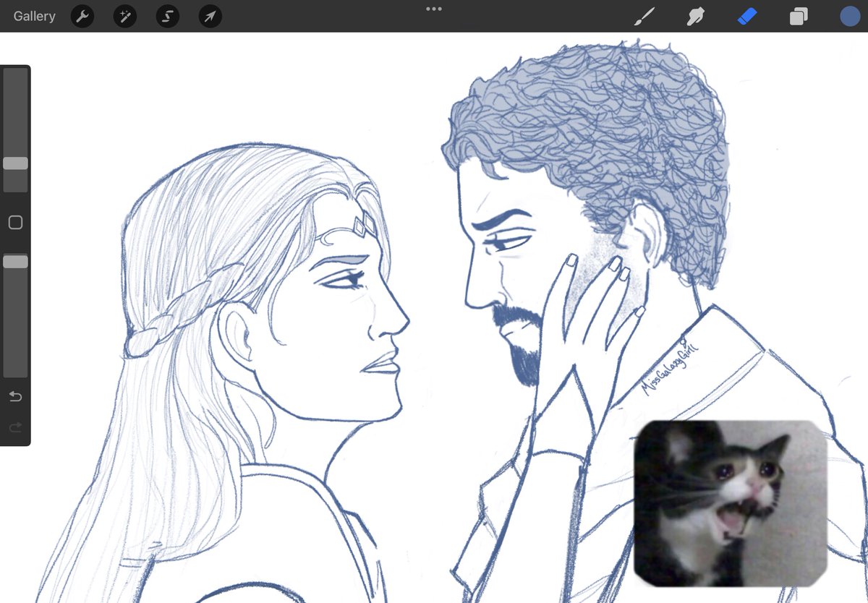Select the Paint brush tool

pyautogui.click(x=643, y=16)
